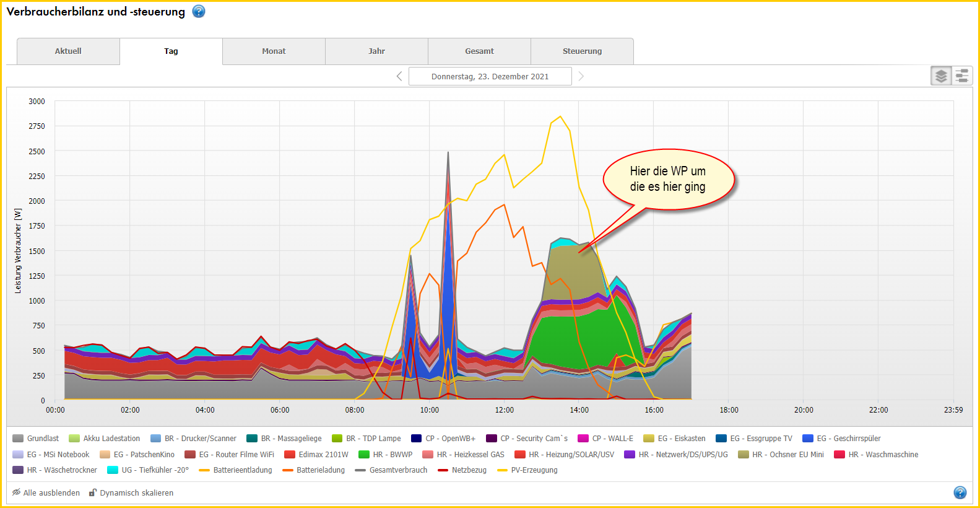Image resolution: width=980 pixels, height=508 pixels.
Task: Toggle EG - Eiskasten legend entry
Action: [675, 439]
